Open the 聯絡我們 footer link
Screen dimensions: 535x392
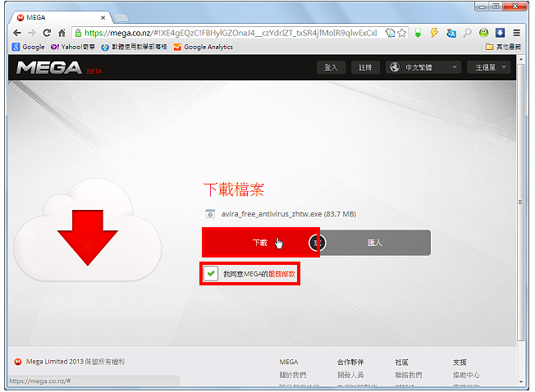tap(409, 375)
